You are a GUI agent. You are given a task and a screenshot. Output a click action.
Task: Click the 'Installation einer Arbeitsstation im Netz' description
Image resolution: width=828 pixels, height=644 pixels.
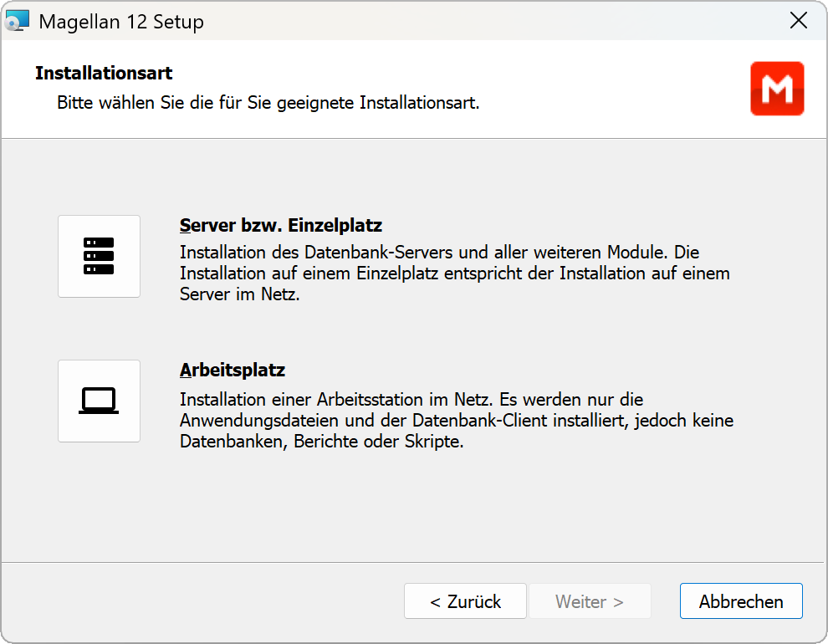pyautogui.click(x=457, y=420)
